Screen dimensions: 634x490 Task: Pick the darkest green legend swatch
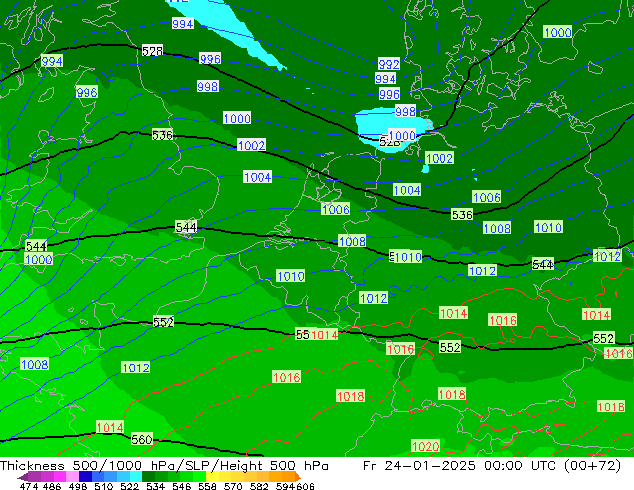pos(148,476)
